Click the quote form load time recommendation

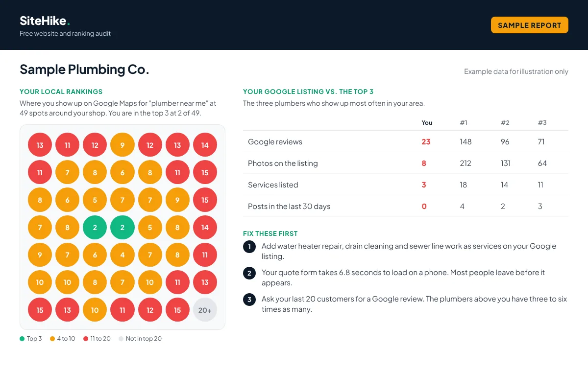(x=403, y=278)
